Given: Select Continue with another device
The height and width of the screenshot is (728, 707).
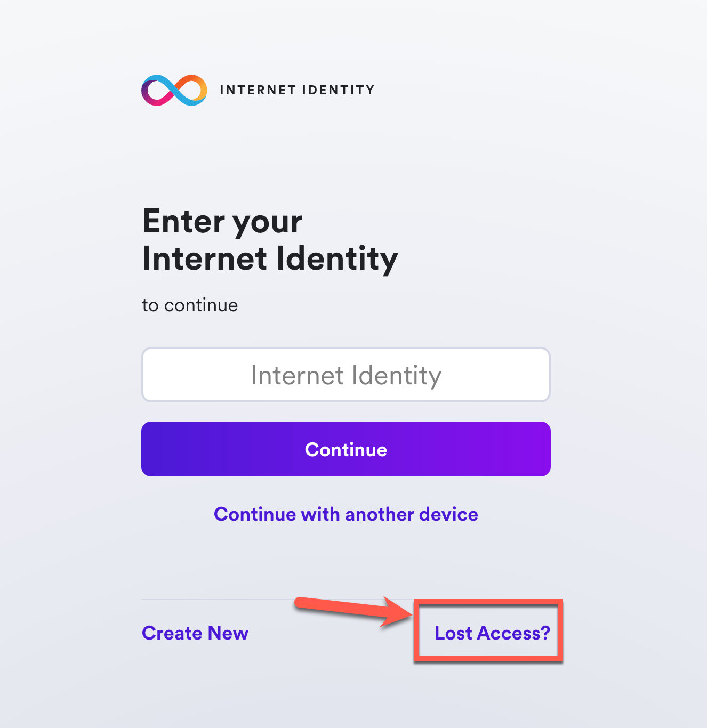Looking at the screenshot, I should [x=346, y=514].
